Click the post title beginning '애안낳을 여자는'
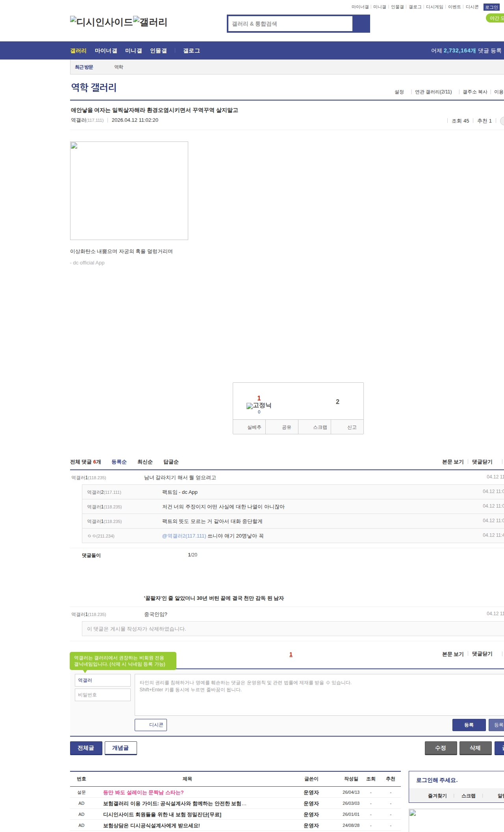 tap(154, 110)
